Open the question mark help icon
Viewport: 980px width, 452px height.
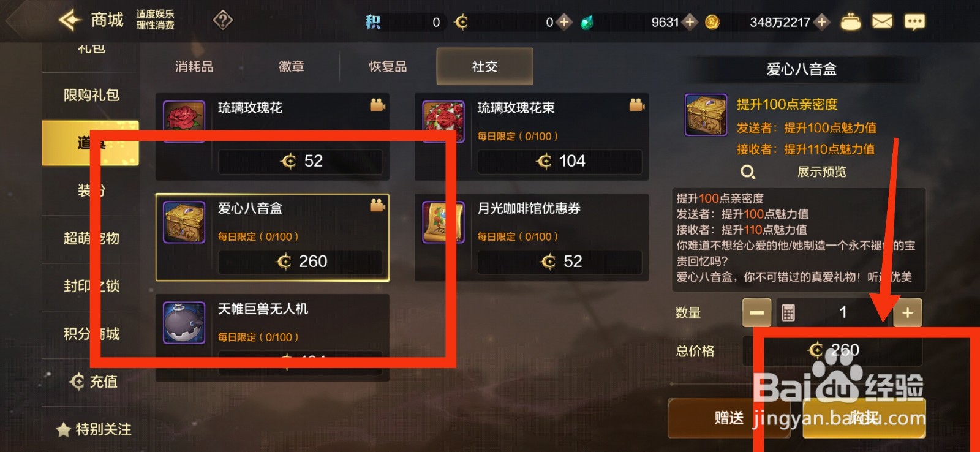(222, 21)
